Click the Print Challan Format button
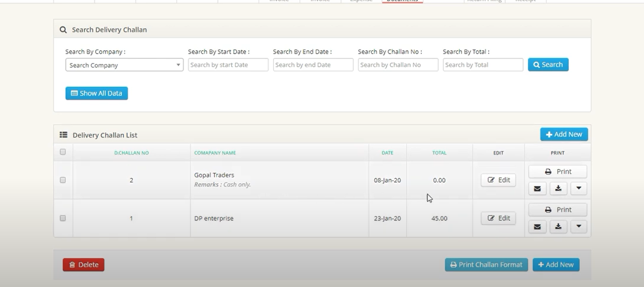This screenshot has width=644, height=287. (x=486, y=265)
